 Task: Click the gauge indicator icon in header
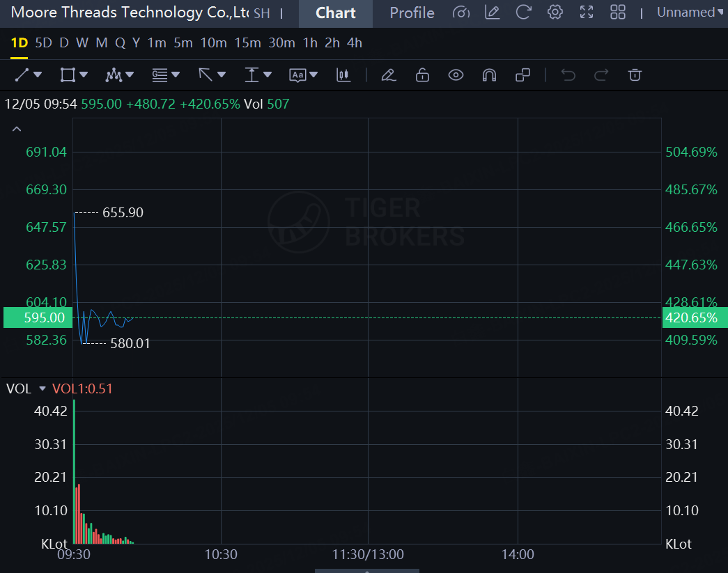(461, 13)
